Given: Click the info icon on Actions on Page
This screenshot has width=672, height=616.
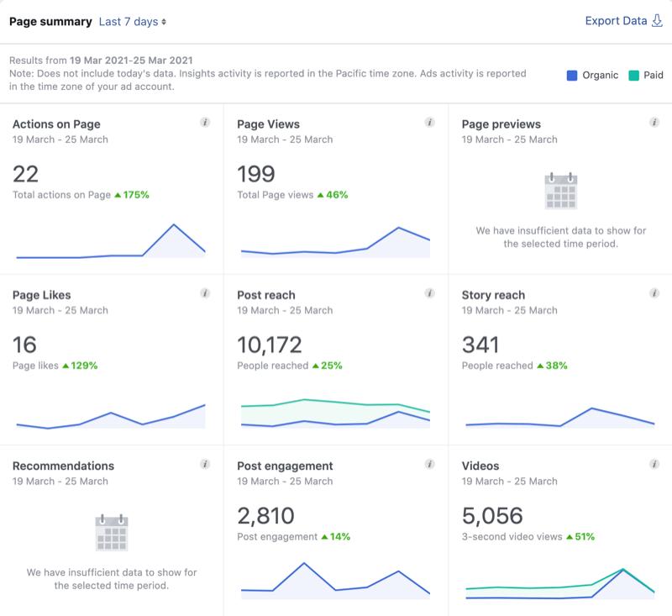Looking at the screenshot, I should 205,123.
